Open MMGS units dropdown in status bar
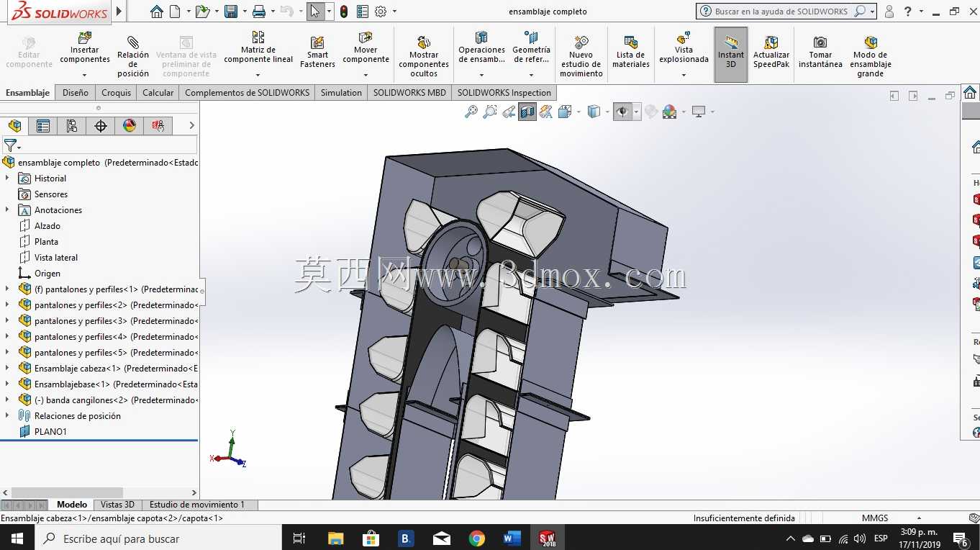The width and height of the screenshot is (980, 550). 919,518
